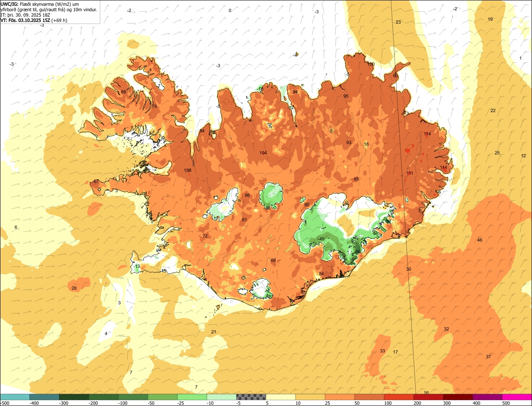Select the pale yellow 5 to 10 legend swatch
The height and width of the screenshot is (406, 532).
(x=281, y=397)
